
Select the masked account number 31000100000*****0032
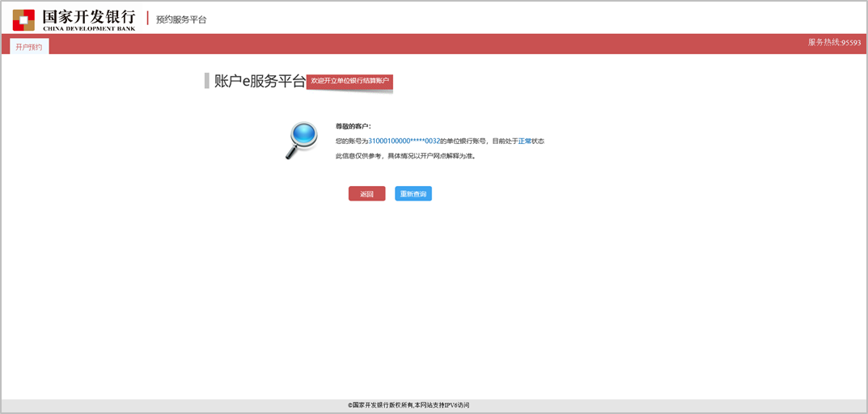(404, 141)
